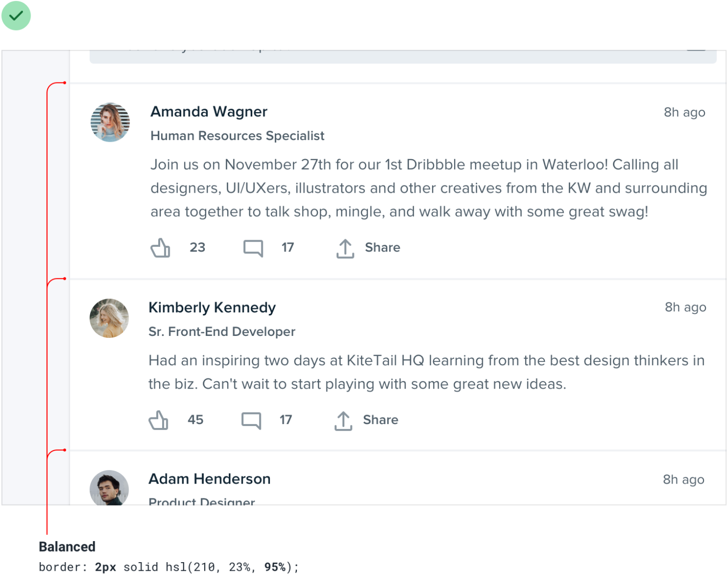Image resolution: width=728 pixels, height=577 pixels.
Task: Open the Amanda Wagner name link
Action: click(209, 112)
